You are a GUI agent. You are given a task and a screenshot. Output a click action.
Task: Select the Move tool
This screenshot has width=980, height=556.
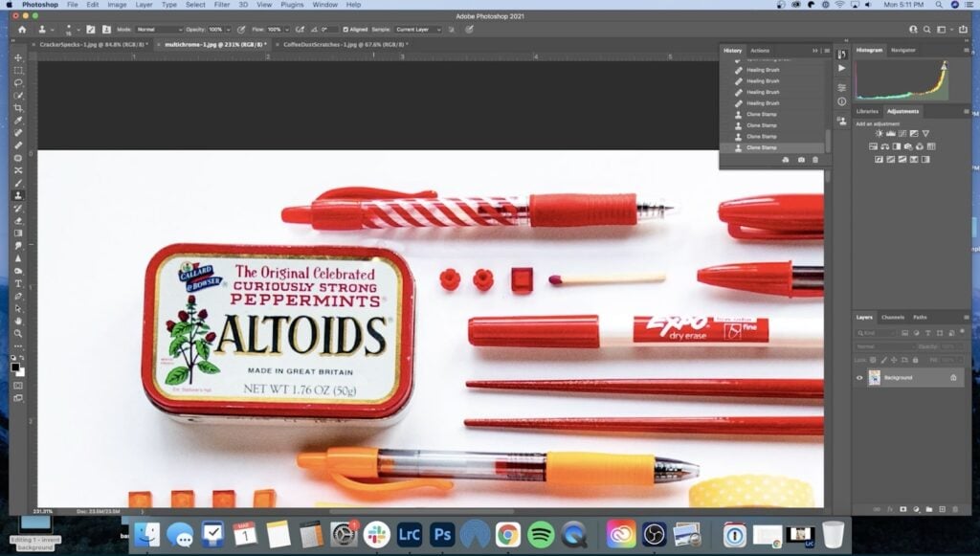[18, 57]
